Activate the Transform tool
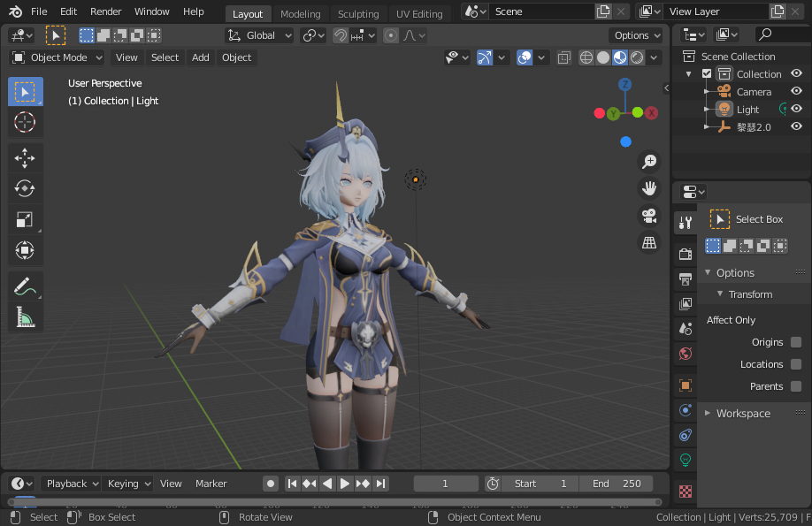Viewport: 812px width, 526px height. pyautogui.click(x=25, y=250)
